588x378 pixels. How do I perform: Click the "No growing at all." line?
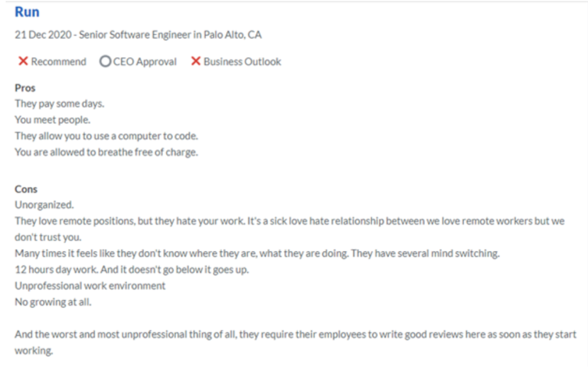(x=53, y=302)
